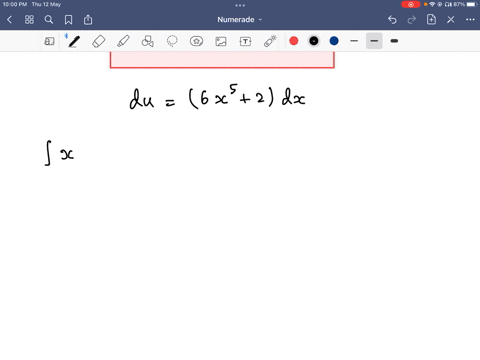Screen dimensions: 480x360
Task: Undo the last stroke
Action: pos(392,20)
